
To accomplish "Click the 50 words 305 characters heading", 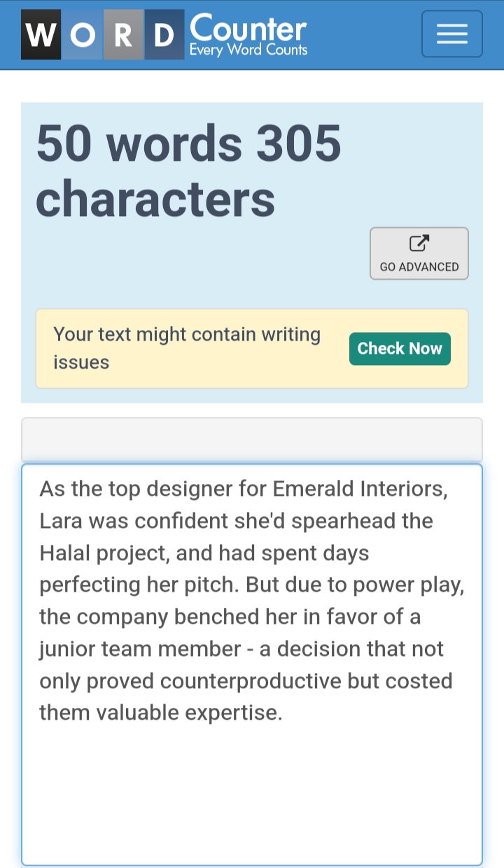I will pos(189,170).
